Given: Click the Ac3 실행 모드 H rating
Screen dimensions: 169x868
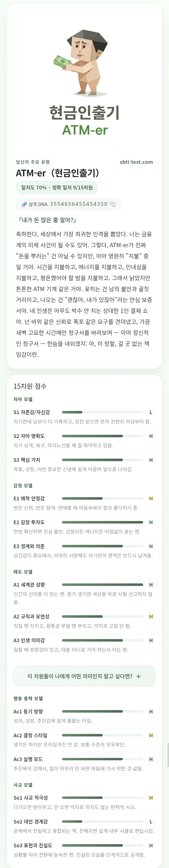Looking at the screenshot, I should [151, 759].
